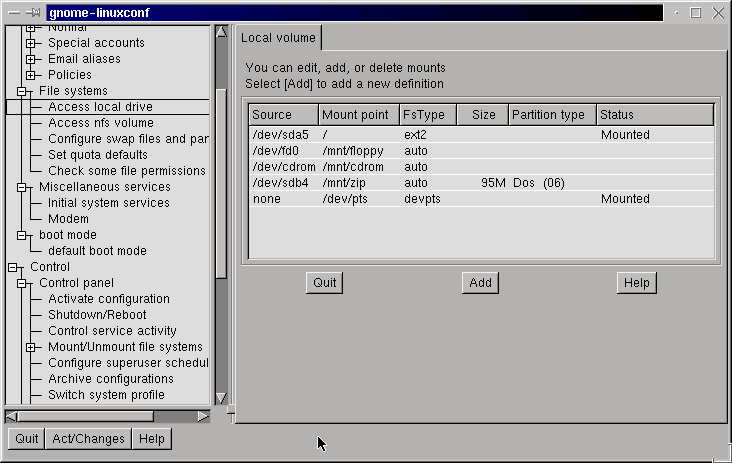Open default boot mode entry
732x463 pixels.
(97, 251)
